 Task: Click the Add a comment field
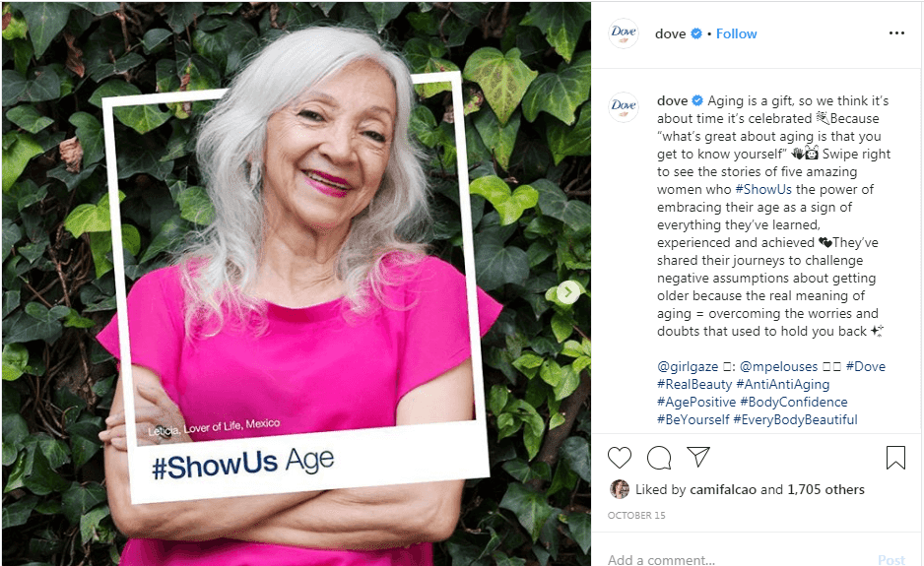[737, 559]
